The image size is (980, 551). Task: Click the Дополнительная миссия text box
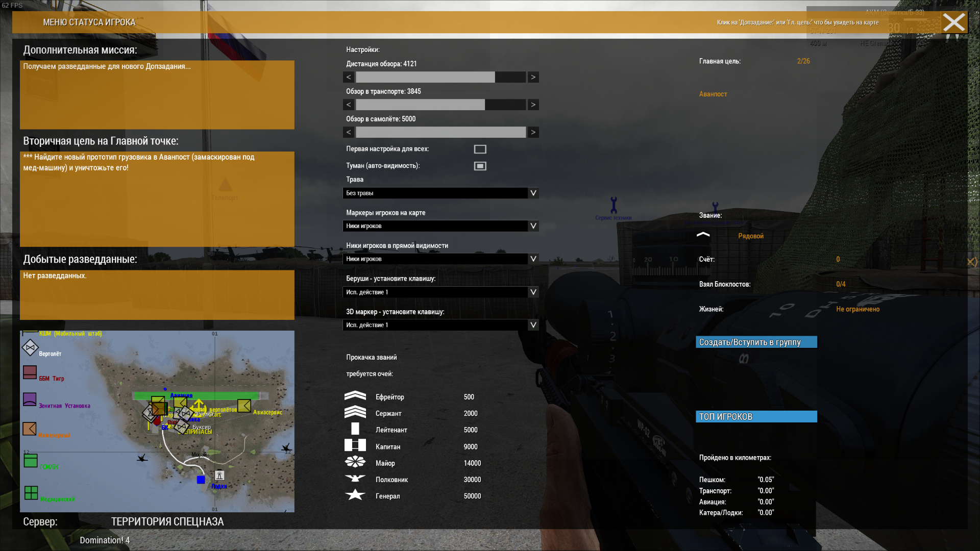pyautogui.click(x=157, y=95)
